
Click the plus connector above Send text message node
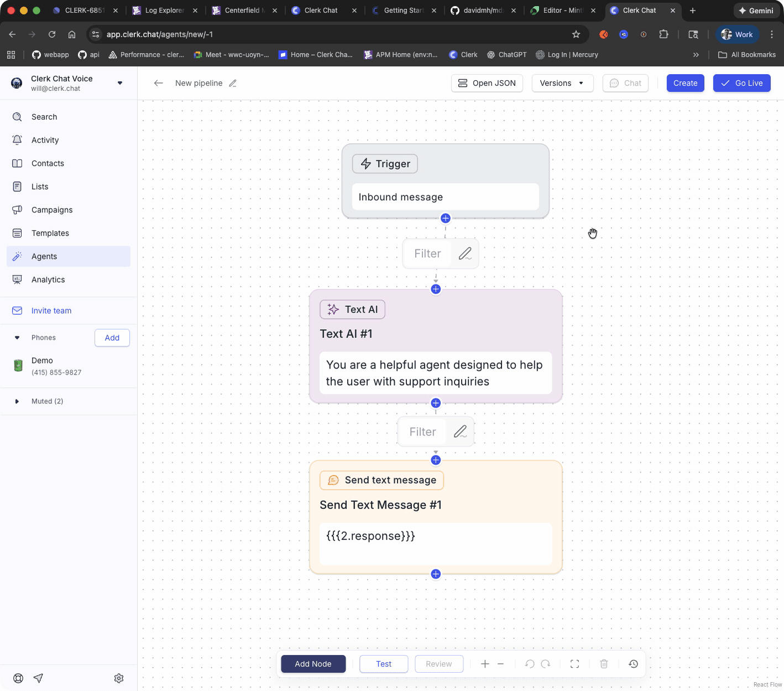(436, 460)
